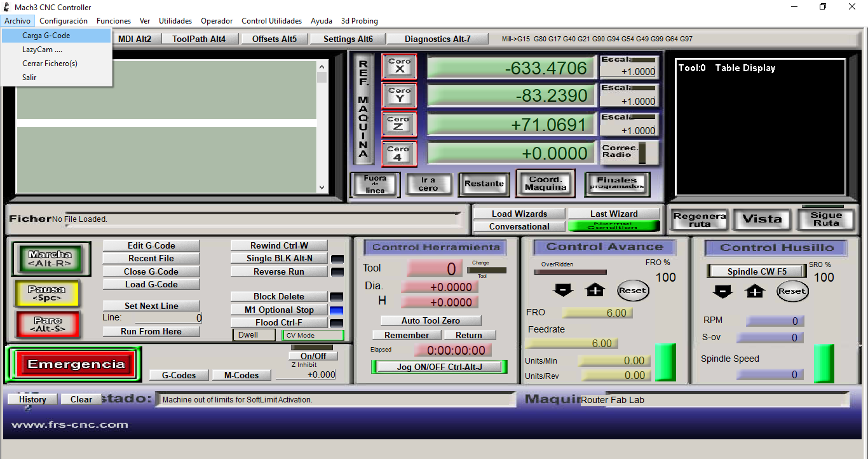868x459 pixels.
Task: Select Salir to exit the program
Action: click(x=56, y=78)
